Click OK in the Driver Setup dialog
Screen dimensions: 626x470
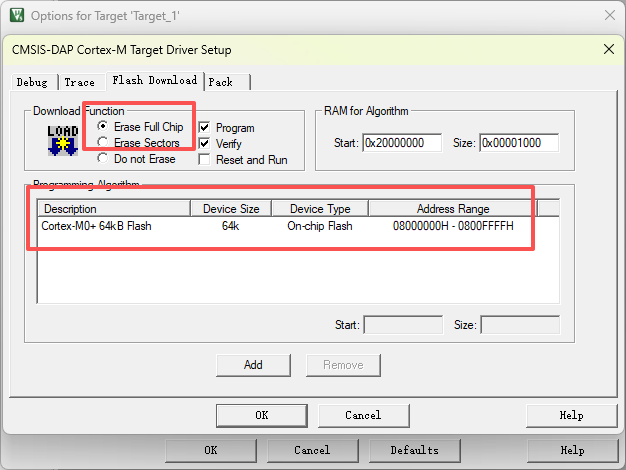[261, 415]
